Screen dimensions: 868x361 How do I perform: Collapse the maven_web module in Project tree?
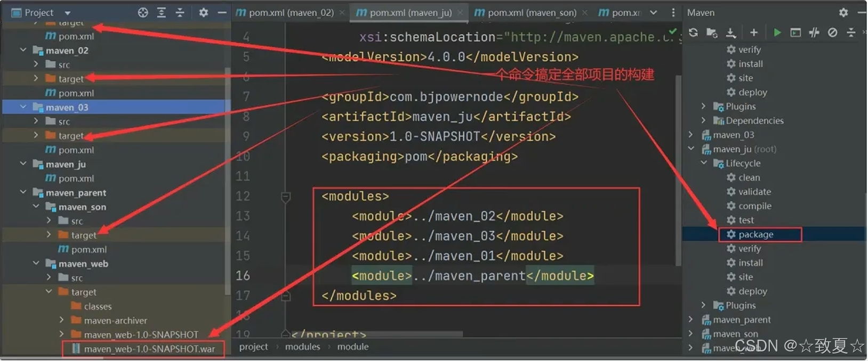click(36, 264)
